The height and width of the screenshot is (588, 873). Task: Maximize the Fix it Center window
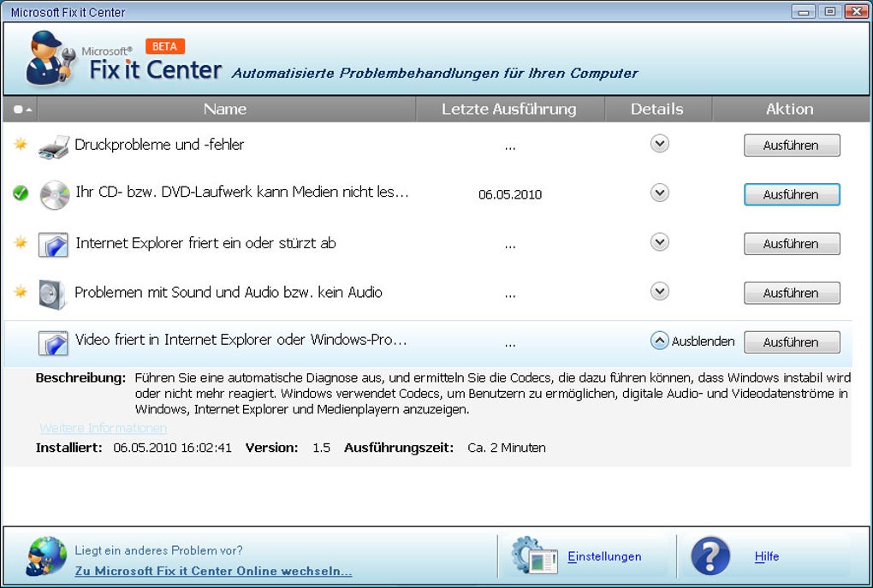830,12
